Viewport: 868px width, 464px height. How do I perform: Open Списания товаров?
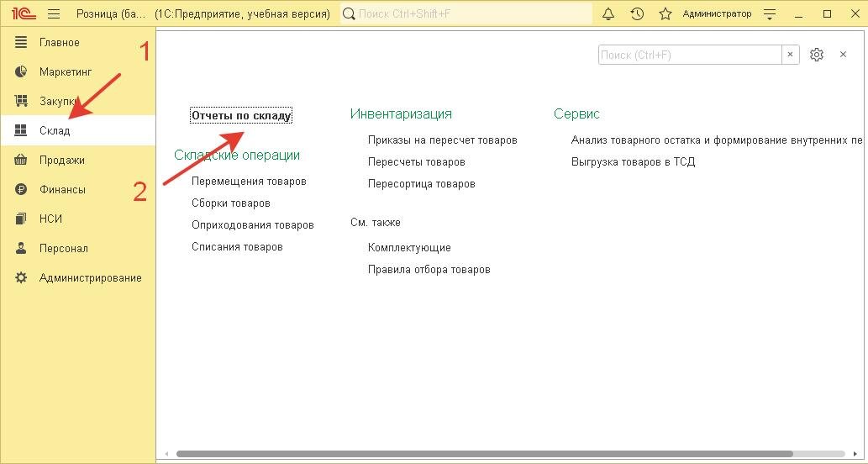[237, 246]
